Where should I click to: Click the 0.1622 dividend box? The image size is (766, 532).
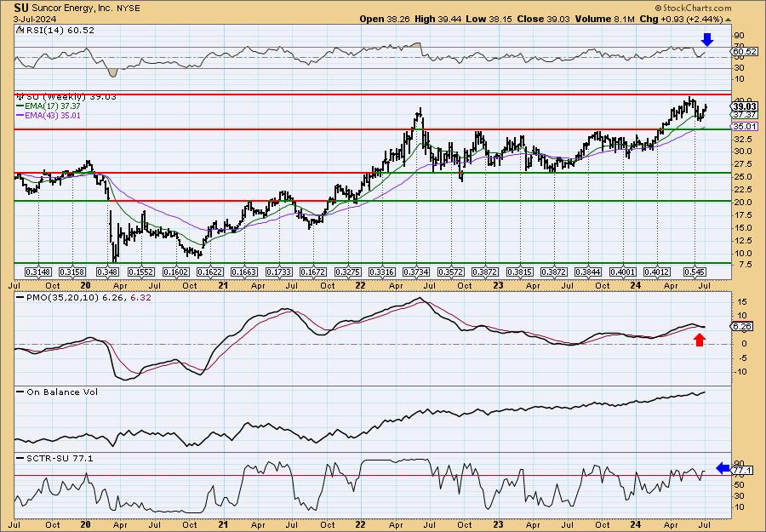point(210,272)
